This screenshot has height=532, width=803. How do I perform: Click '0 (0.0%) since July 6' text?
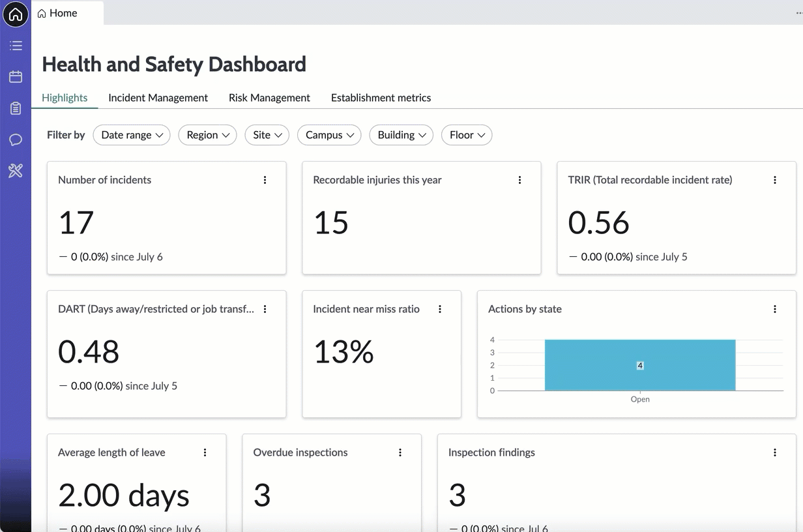tap(117, 257)
